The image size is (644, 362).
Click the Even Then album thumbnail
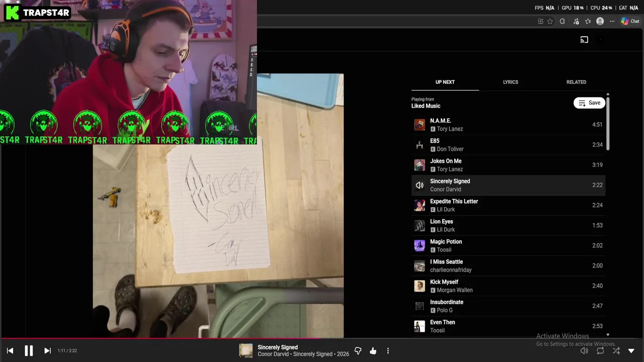420,326
